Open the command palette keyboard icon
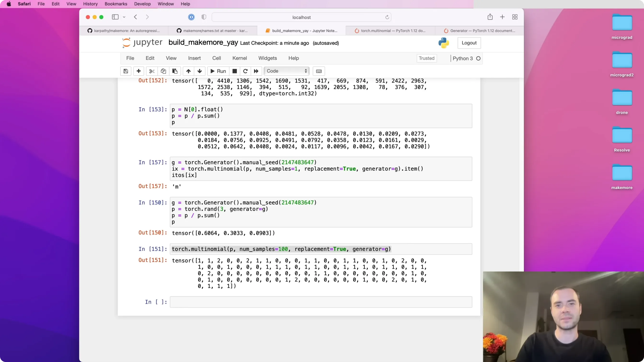This screenshot has width=644, height=362. pos(319,71)
